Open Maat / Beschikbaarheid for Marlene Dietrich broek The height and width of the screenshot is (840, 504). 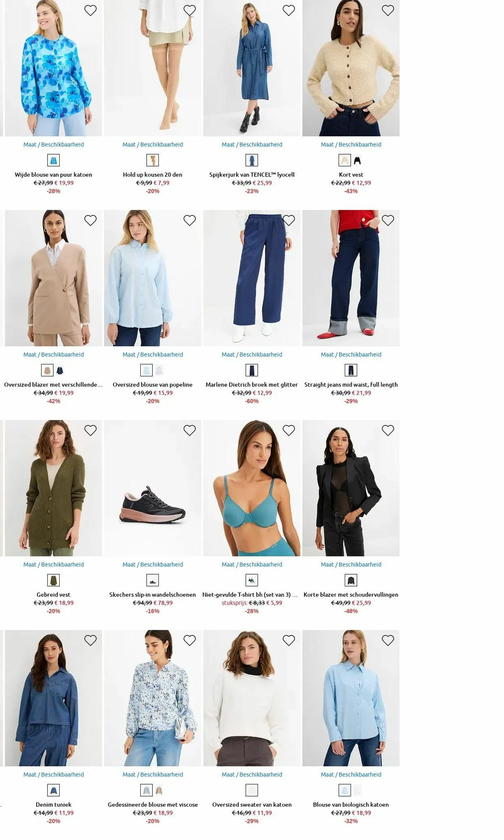pos(252,355)
